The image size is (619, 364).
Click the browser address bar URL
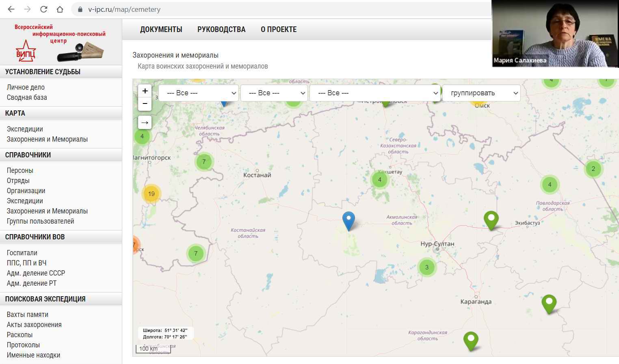coord(124,9)
